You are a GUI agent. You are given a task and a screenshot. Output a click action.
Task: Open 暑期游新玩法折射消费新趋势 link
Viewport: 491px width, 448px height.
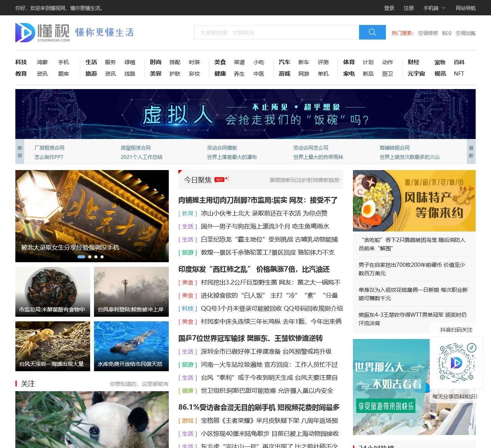305,180
